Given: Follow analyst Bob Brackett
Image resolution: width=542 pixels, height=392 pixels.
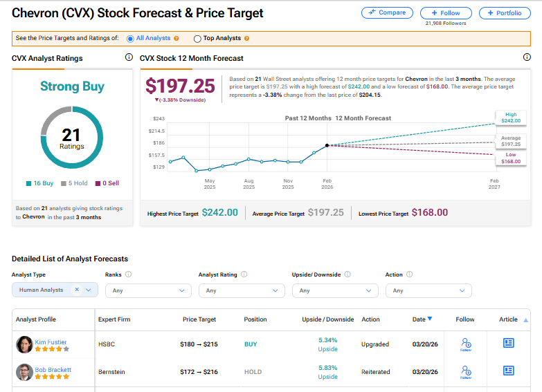Looking at the screenshot, I should (465, 371).
